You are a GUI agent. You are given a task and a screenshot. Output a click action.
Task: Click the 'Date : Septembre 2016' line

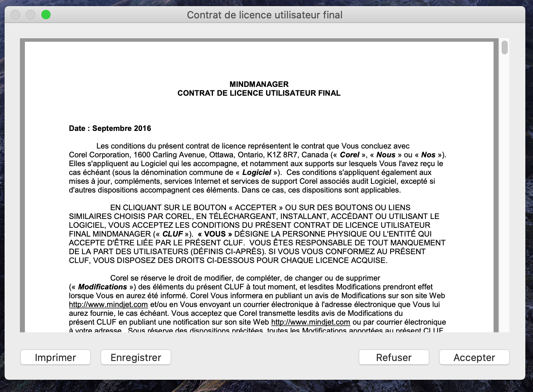(110, 129)
